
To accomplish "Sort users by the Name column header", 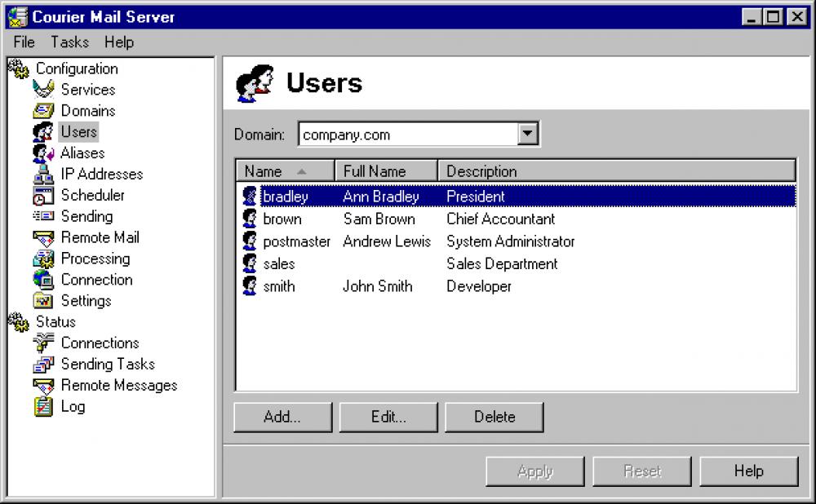I will coord(284,170).
